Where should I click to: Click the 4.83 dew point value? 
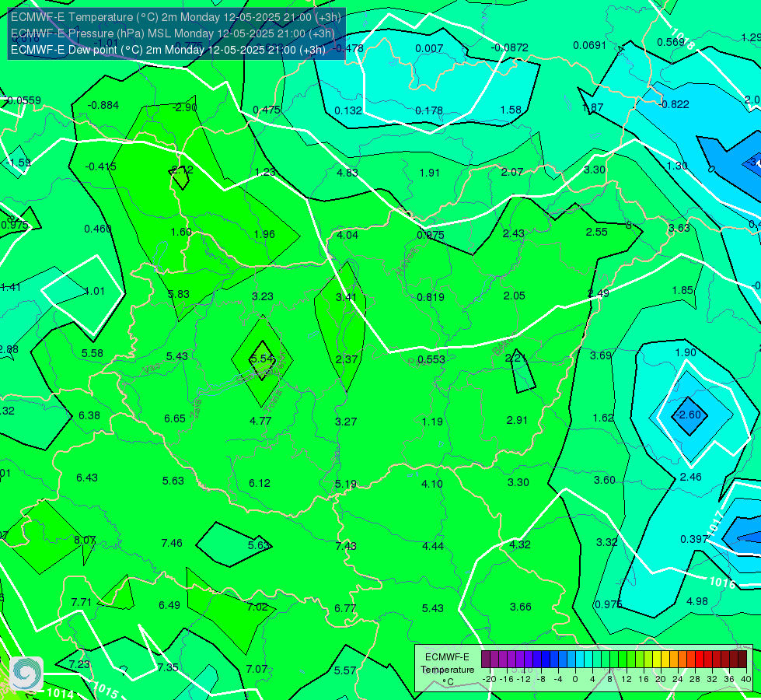pos(347,173)
